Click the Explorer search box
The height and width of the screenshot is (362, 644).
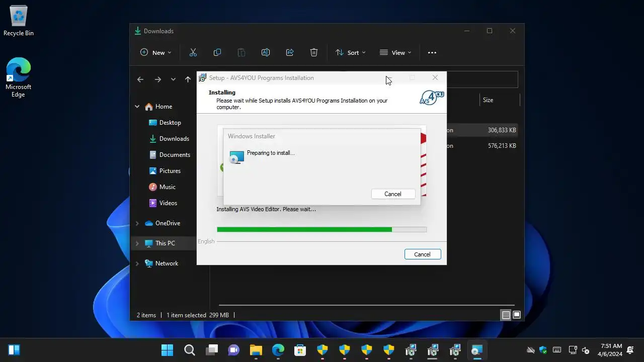tap(482, 79)
